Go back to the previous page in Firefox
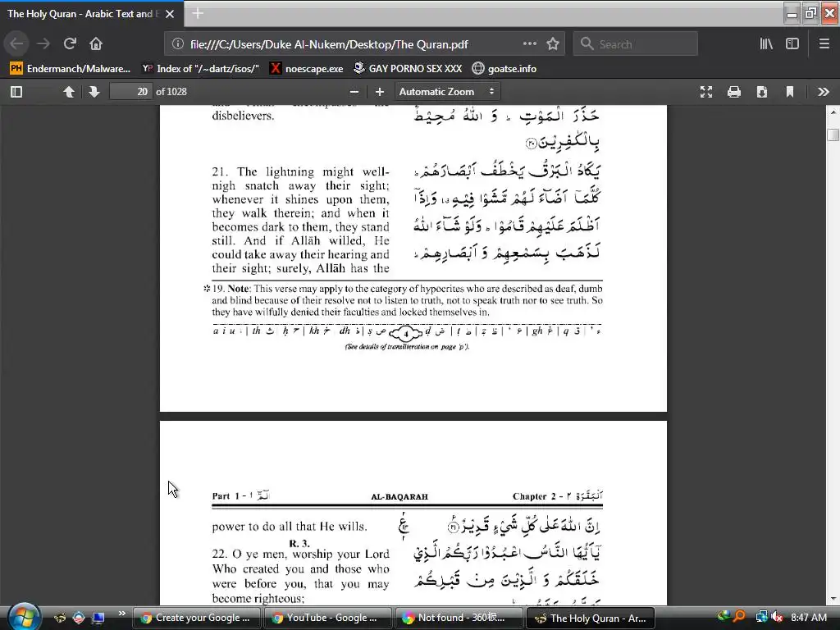Image resolution: width=840 pixels, height=630 pixels. [16, 44]
